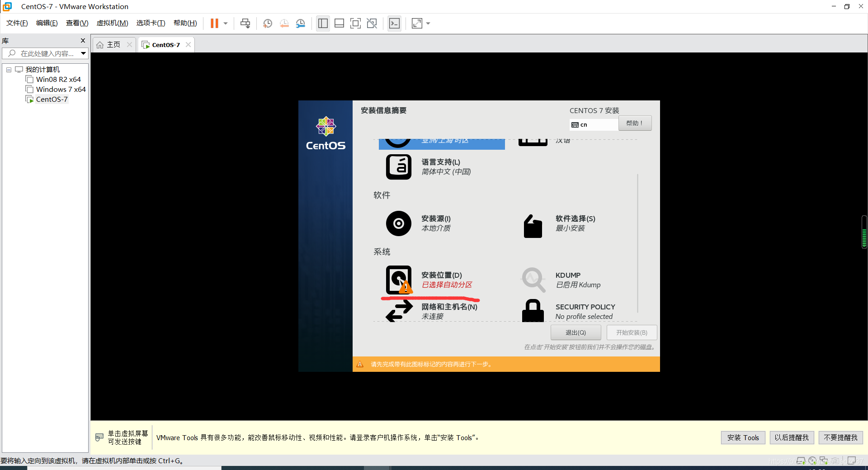Enter full screen mode
This screenshot has width=868, height=470.
[x=356, y=23]
